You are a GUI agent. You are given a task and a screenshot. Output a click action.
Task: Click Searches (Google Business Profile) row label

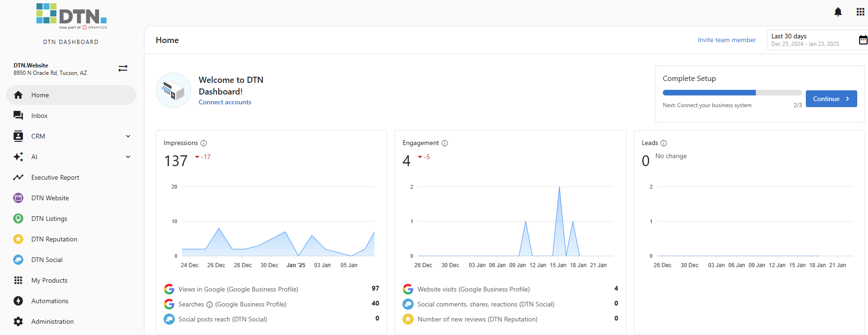point(232,304)
